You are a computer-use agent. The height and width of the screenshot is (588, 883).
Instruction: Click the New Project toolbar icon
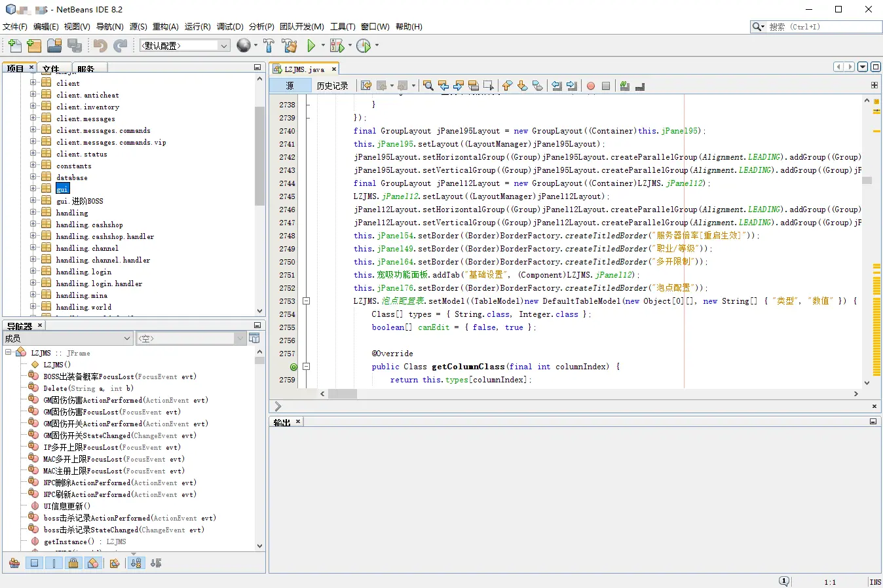pos(34,45)
